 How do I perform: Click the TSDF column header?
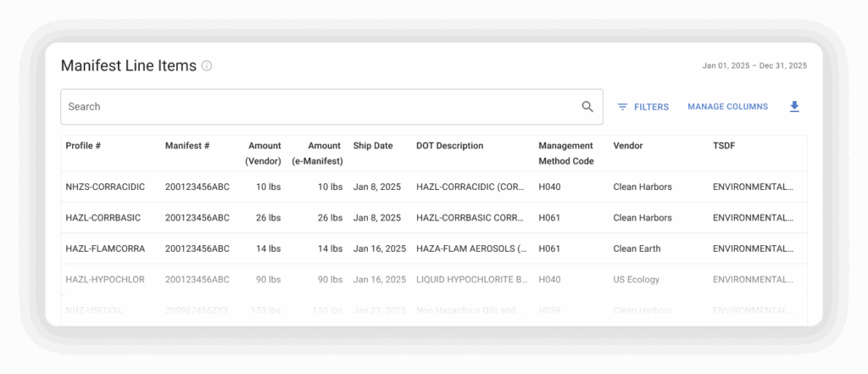[724, 146]
